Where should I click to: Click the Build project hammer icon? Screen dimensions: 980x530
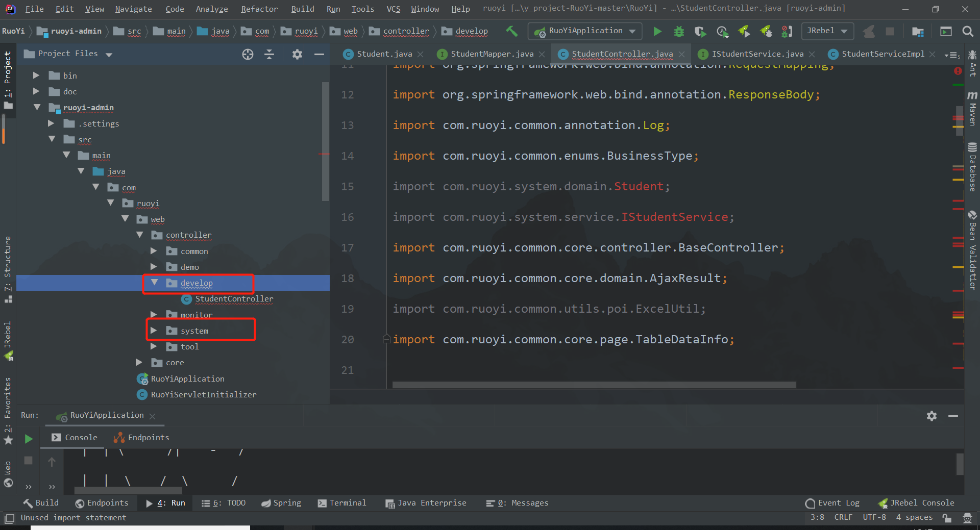[511, 31]
